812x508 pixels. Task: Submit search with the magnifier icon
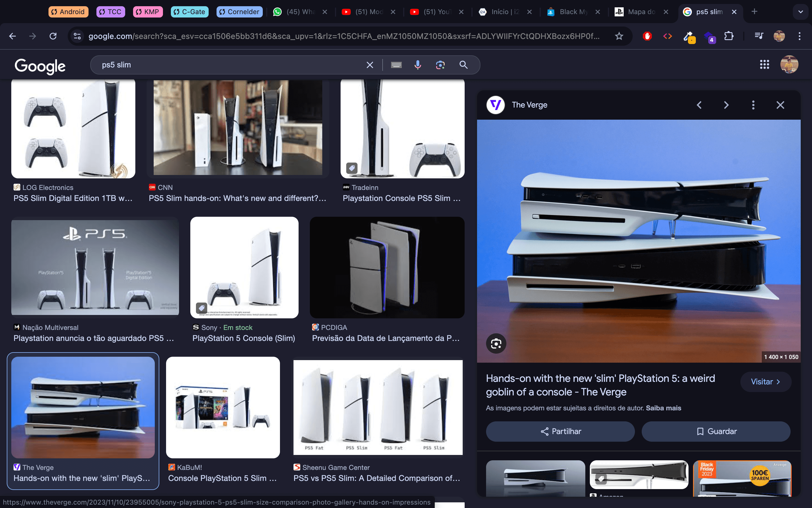464,65
